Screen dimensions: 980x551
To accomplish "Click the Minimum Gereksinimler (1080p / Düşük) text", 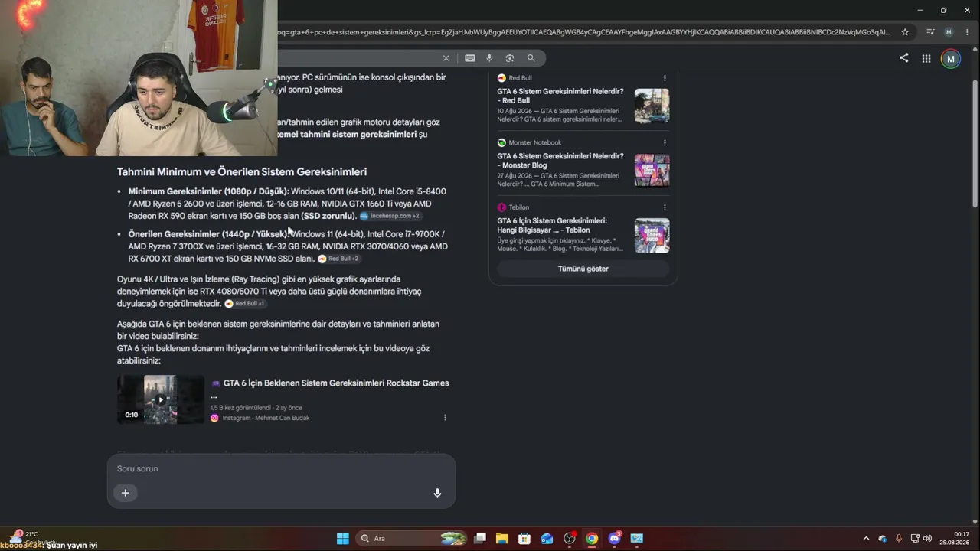I will tap(208, 191).
